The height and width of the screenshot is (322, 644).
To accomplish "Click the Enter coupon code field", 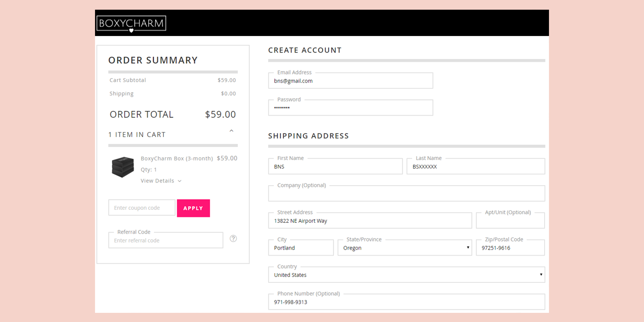I will pos(142,208).
